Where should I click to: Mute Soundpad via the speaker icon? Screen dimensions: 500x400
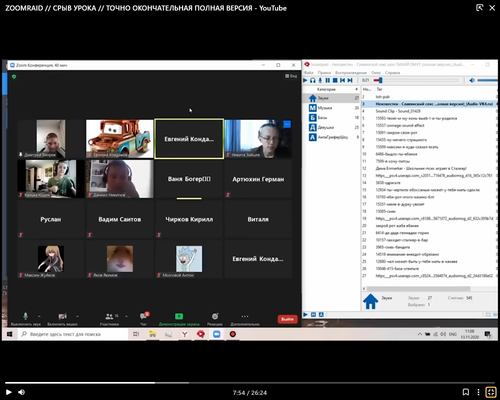472,80
